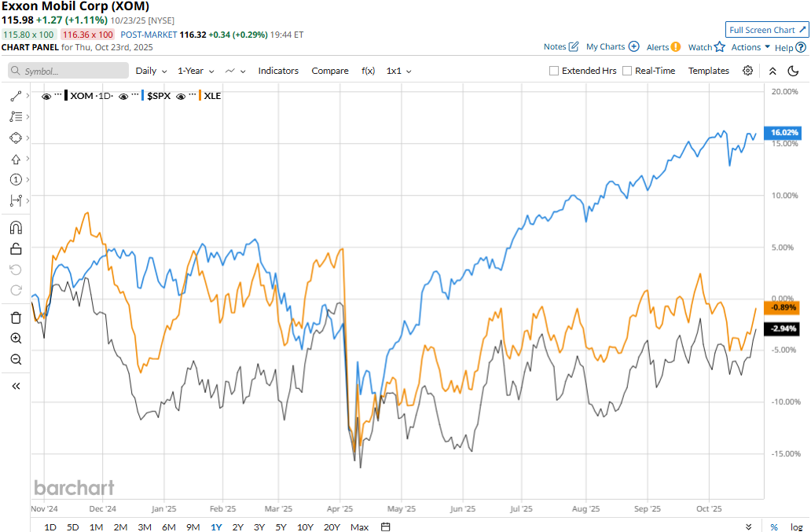Toggle the magnet snap mode

[16, 227]
